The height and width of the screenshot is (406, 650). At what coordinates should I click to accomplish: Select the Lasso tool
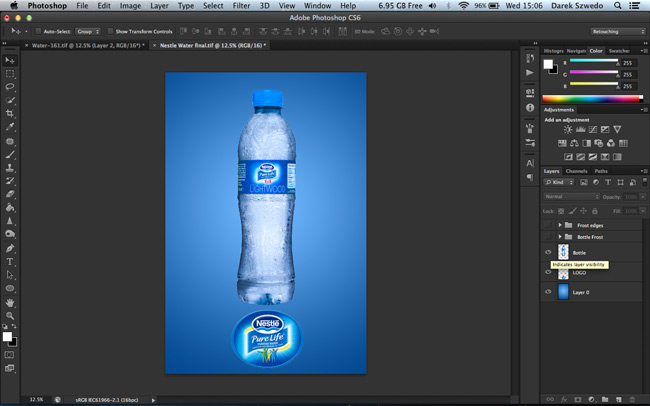click(10, 87)
